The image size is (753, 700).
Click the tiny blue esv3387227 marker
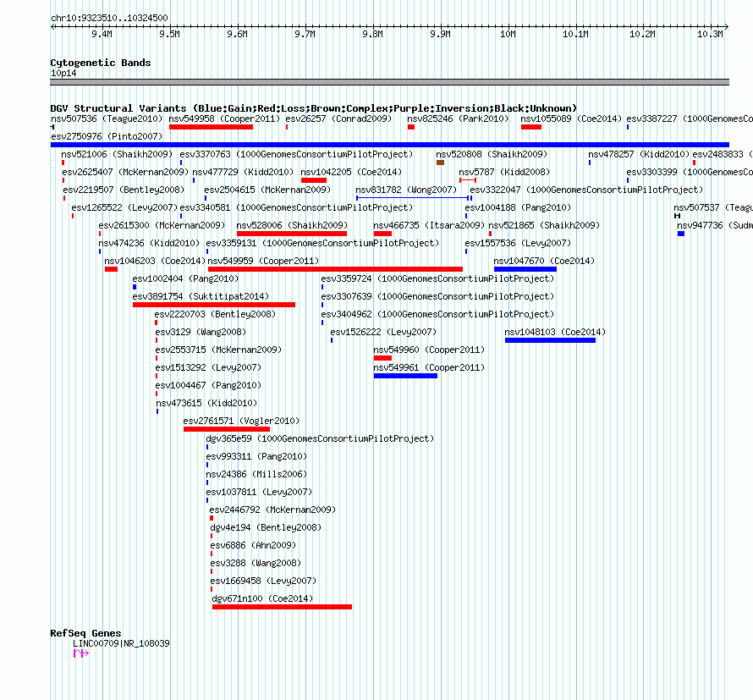coord(628,127)
